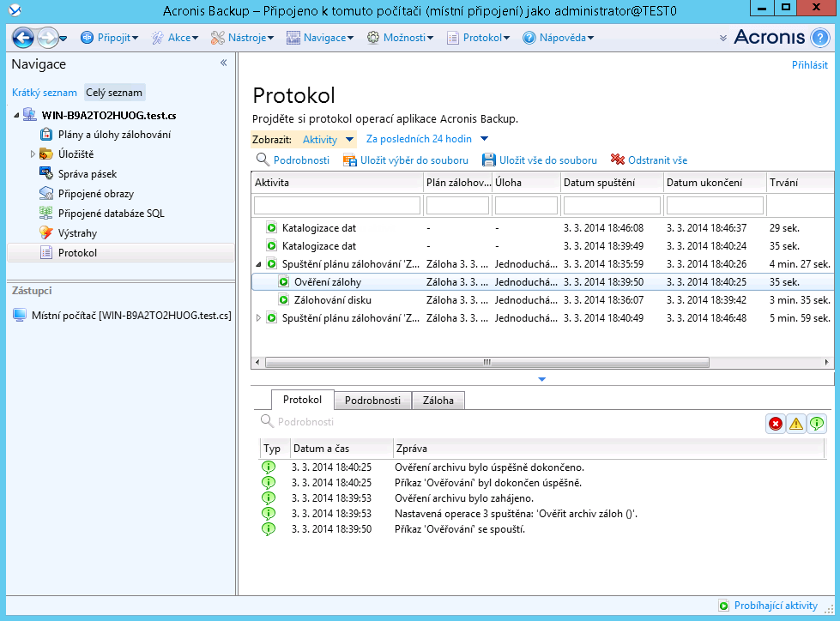
Task: Open Připojené databáze SQL icon
Action: 46,213
